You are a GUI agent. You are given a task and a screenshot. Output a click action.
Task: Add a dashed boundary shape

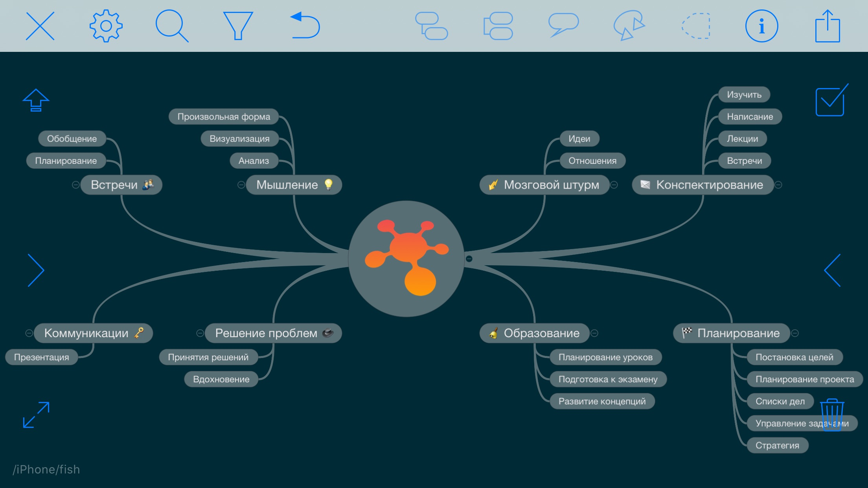coord(696,26)
